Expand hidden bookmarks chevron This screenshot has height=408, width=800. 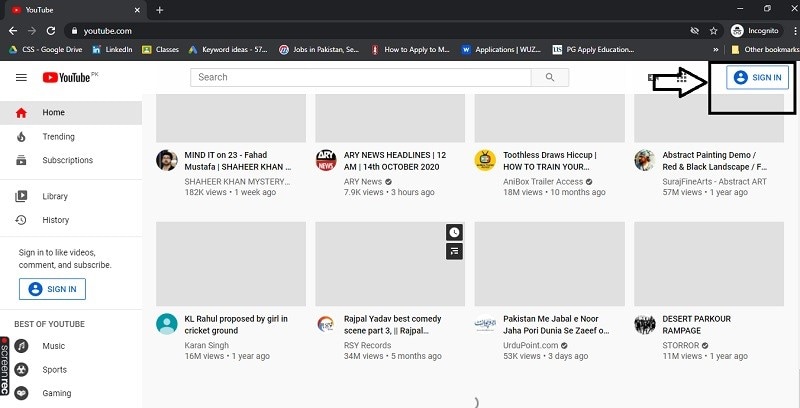pos(716,50)
